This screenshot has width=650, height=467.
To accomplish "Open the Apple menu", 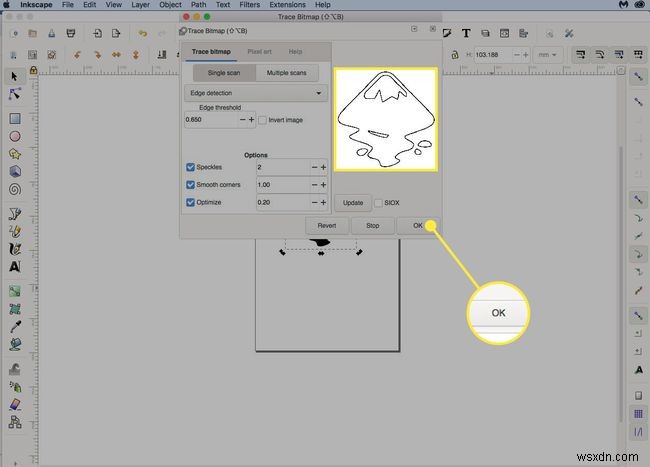I will pos(6,5).
